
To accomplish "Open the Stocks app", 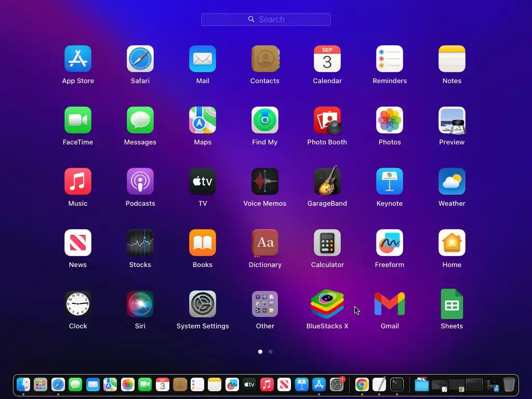I will (140, 243).
